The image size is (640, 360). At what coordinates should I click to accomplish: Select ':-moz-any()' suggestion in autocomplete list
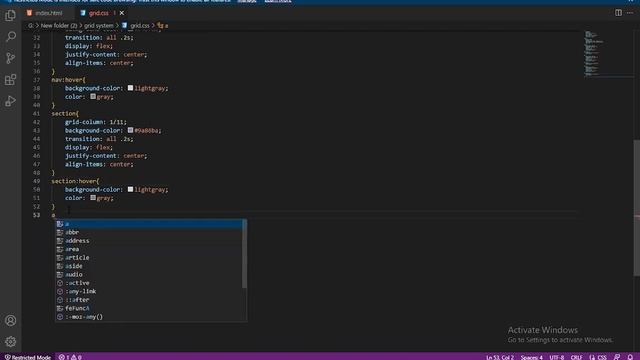click(x=149, y=317)
